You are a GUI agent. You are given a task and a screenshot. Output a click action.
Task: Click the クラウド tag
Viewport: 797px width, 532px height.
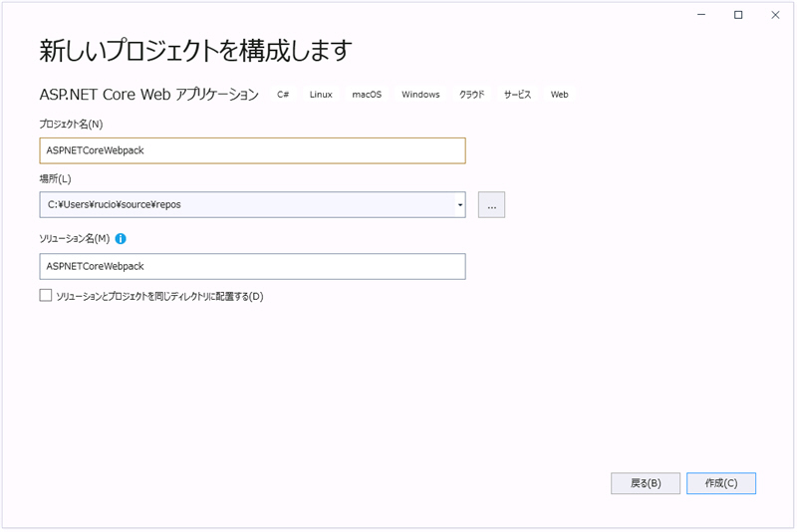(471, 95)
